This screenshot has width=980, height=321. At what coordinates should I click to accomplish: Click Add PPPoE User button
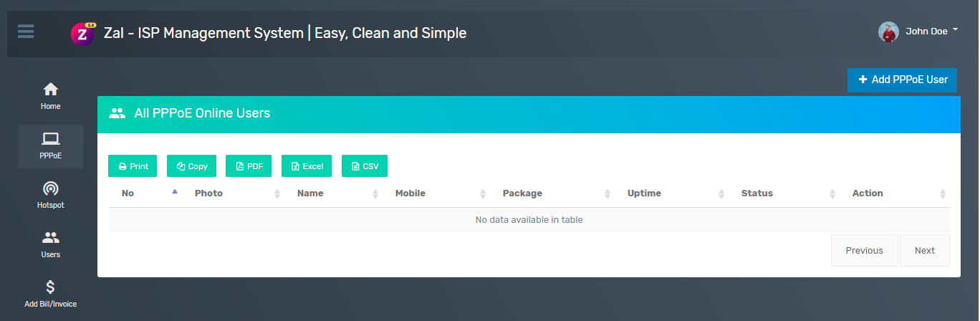pos(902,80)
